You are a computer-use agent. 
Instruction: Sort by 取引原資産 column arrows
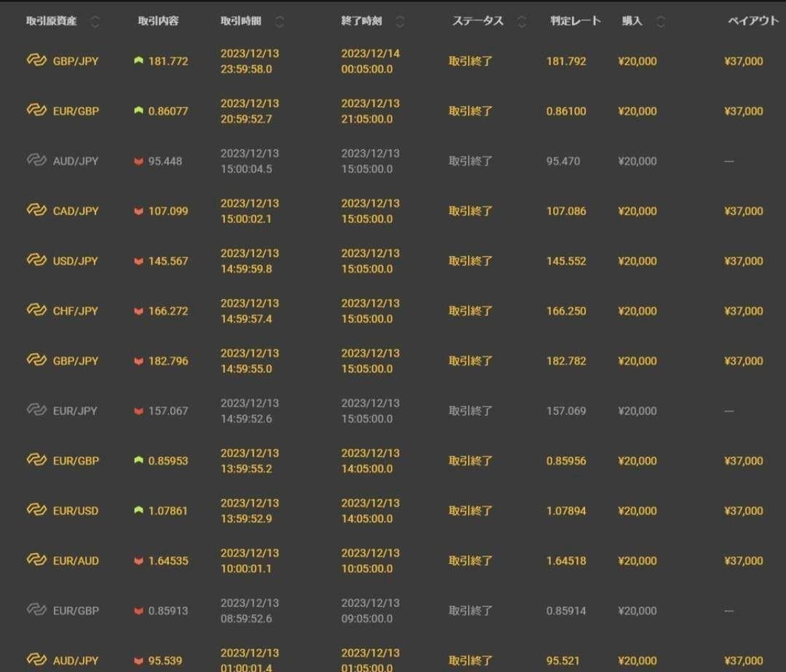[95, 21]
